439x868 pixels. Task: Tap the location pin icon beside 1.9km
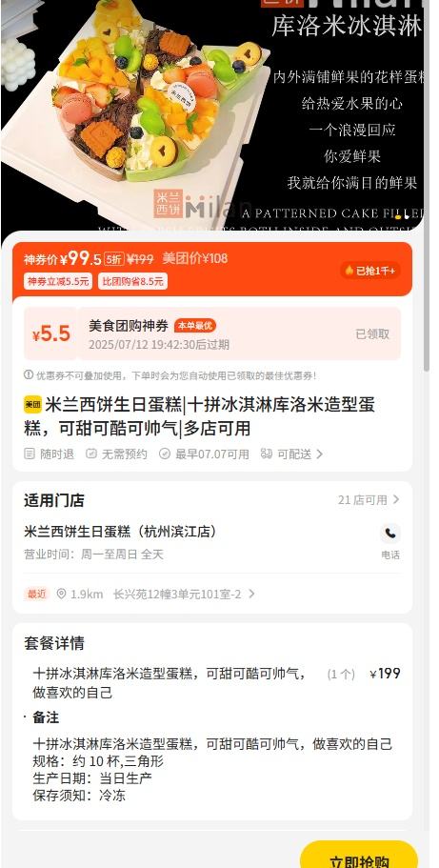tap(62, 594)
